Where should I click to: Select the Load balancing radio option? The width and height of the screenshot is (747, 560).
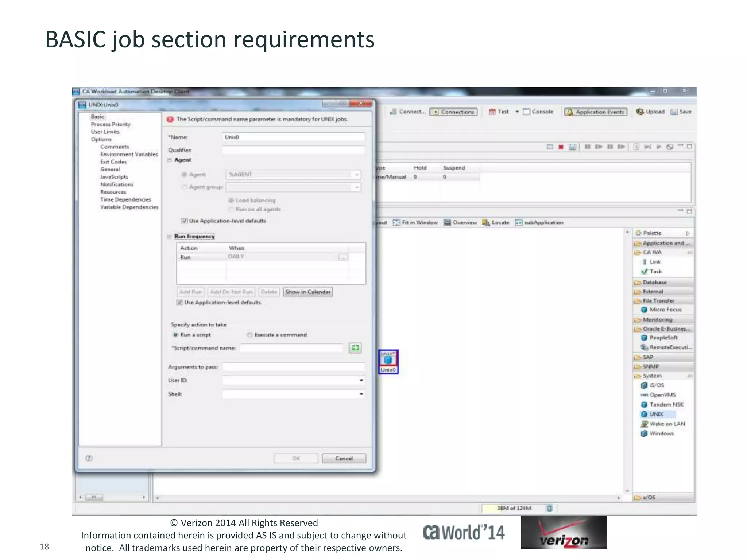click(231, 200)
